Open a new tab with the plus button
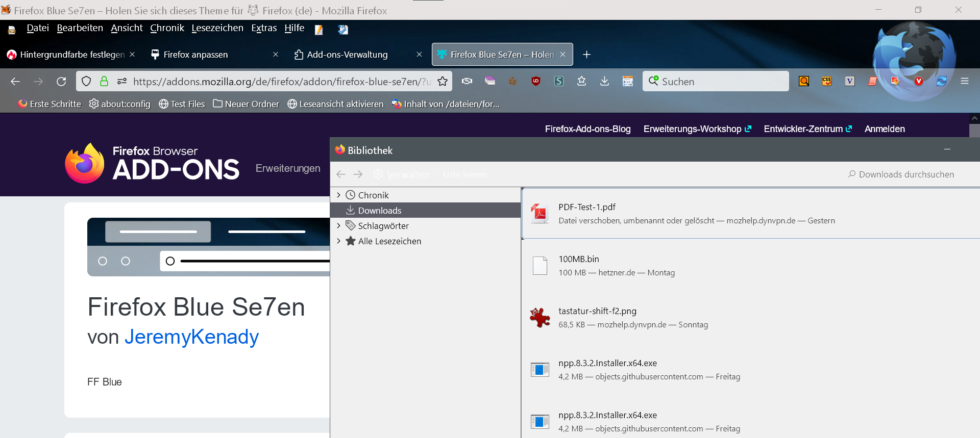The height and width of the screenshot is (438, 980). 586,55
